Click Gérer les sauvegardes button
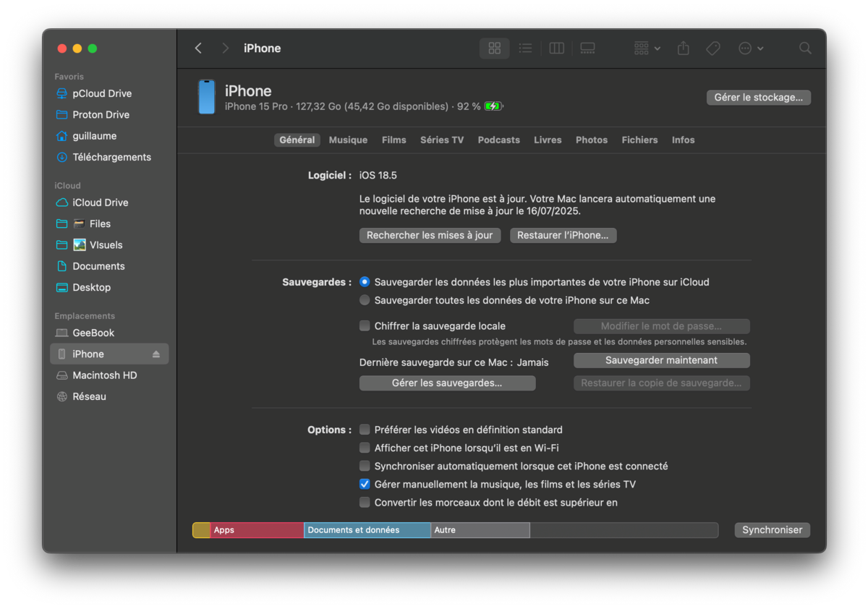This screenshot has height=609, width=868. pyautogui.click(x=447, y=383)
